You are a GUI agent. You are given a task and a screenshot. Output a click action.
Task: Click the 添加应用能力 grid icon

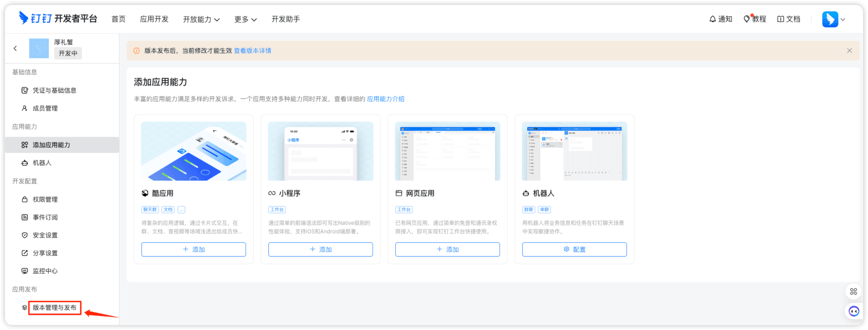[25, 145]
